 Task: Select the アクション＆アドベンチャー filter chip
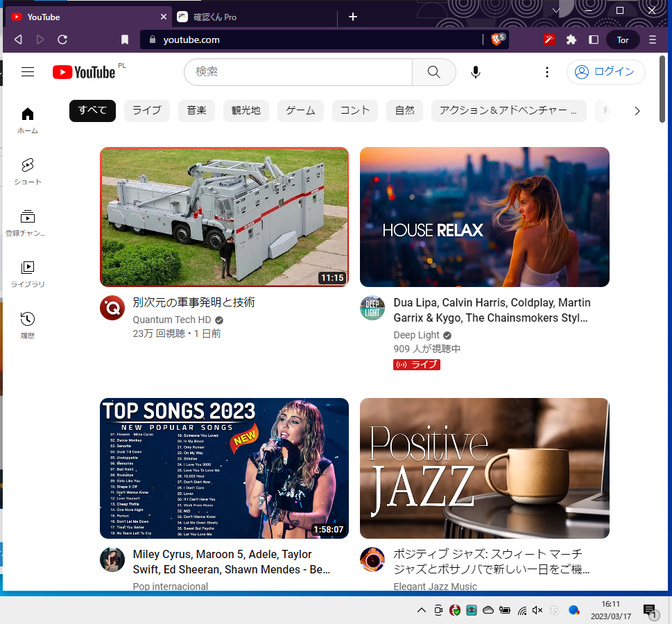[509, 110]
